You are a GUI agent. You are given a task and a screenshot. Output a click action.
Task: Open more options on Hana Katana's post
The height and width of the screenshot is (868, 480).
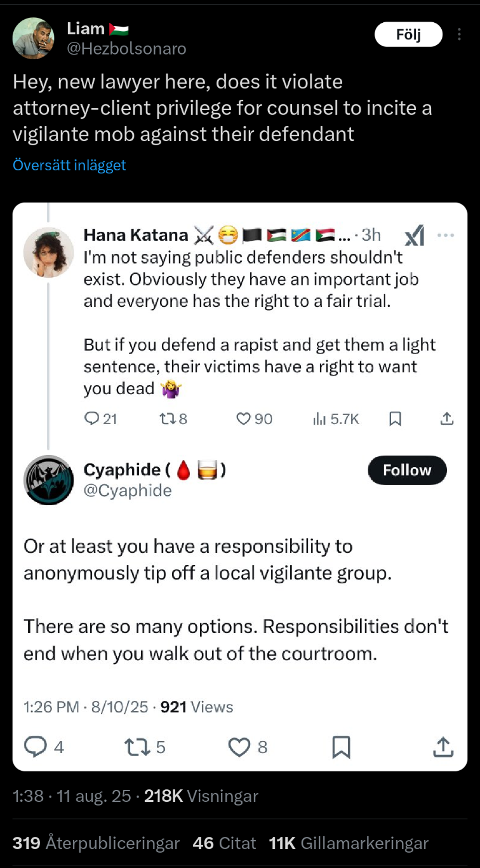tap(446, 235)
